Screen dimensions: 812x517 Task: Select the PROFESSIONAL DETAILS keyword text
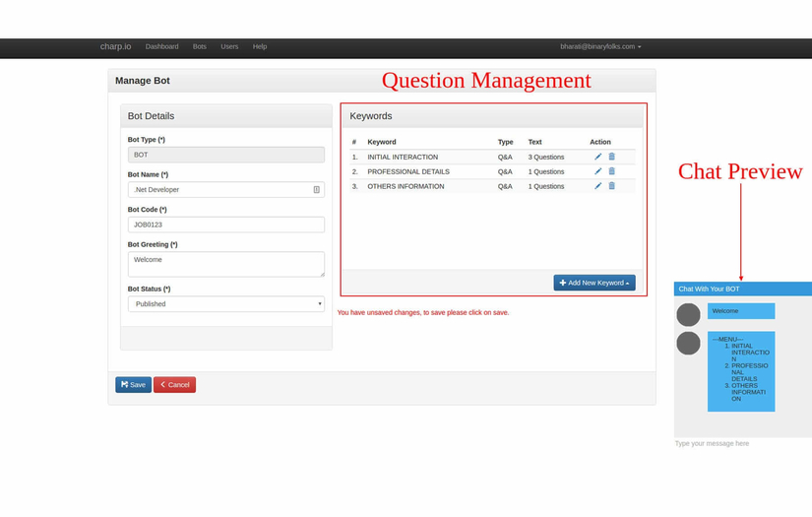click(408, 171)
